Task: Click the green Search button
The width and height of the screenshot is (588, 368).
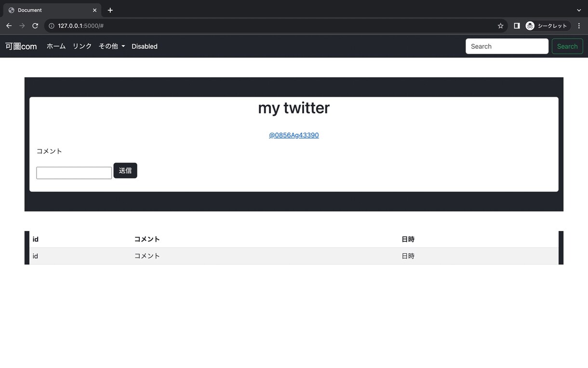Action: [567, 46]
